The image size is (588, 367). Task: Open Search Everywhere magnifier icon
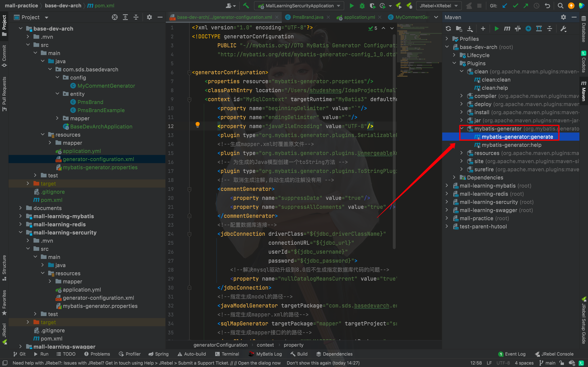point(560,6)
